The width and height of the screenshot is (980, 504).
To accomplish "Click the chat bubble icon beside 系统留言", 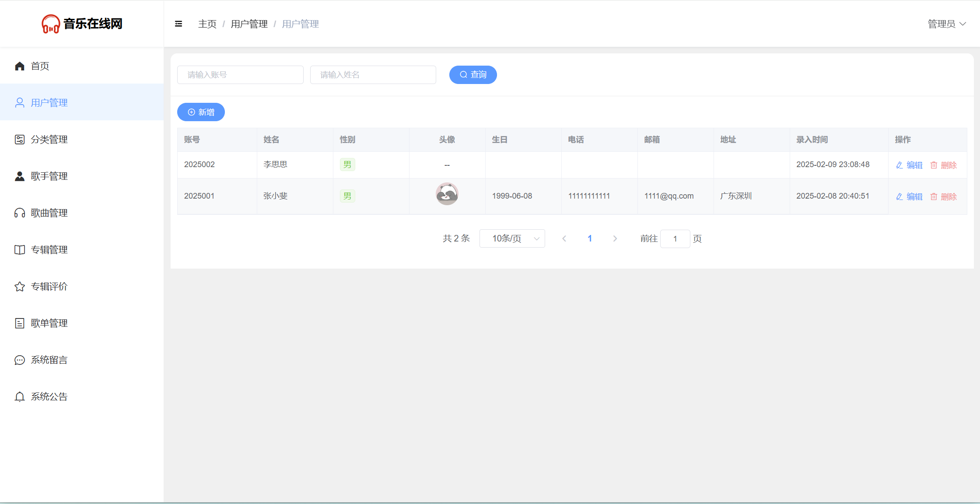I will pos(20,360).
